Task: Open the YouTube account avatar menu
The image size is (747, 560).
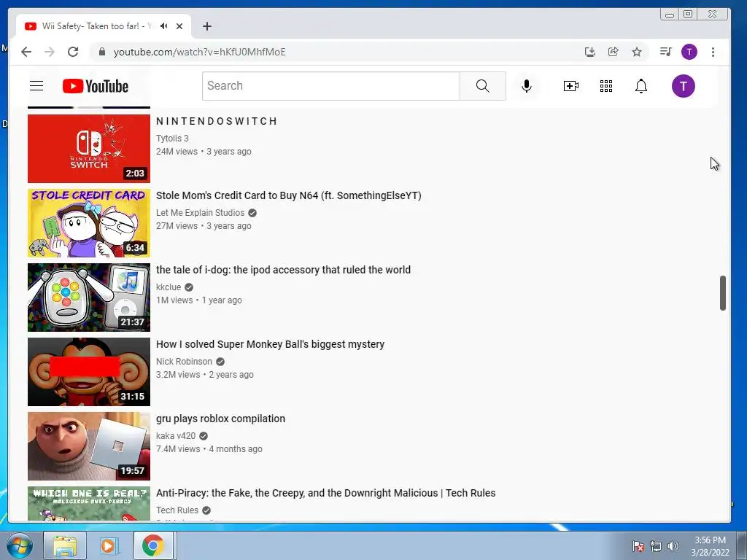Action: click(683, 86)
